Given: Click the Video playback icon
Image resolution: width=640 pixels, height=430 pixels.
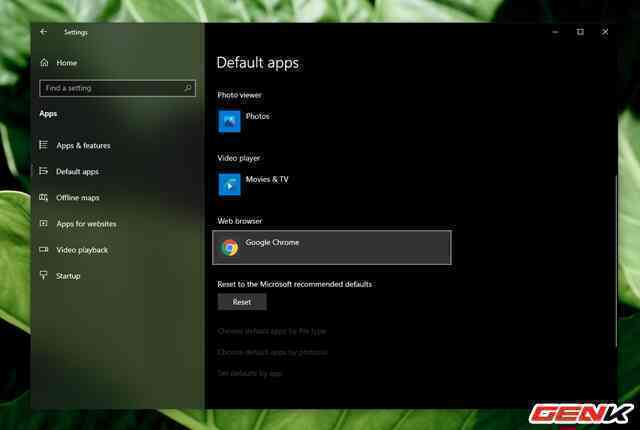Looking at the screenshot, I should 43,249.
